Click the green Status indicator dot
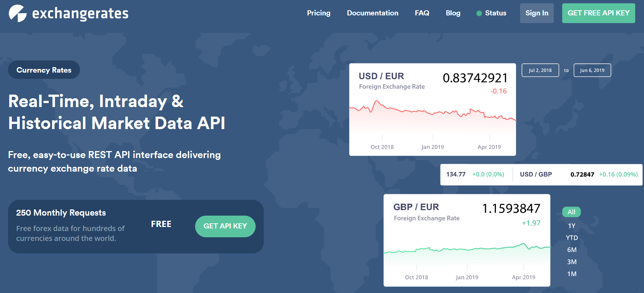The height and width of the screenshot is (293, 644). click(479, 14)
